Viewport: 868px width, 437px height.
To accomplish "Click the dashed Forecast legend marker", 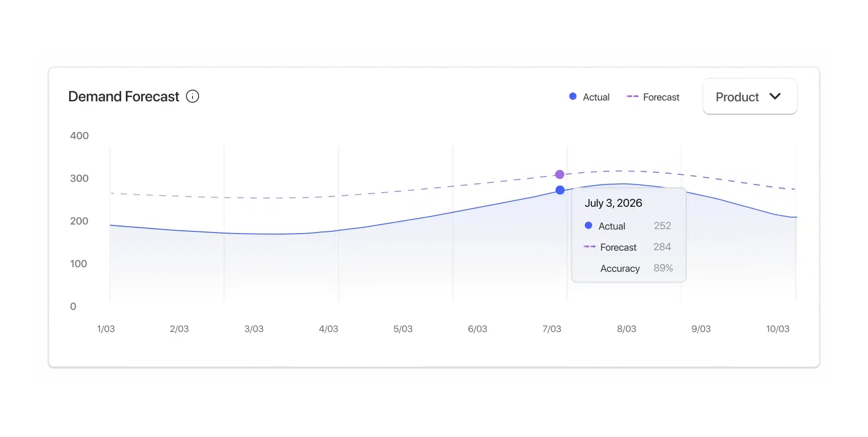I will coord(632,97).
